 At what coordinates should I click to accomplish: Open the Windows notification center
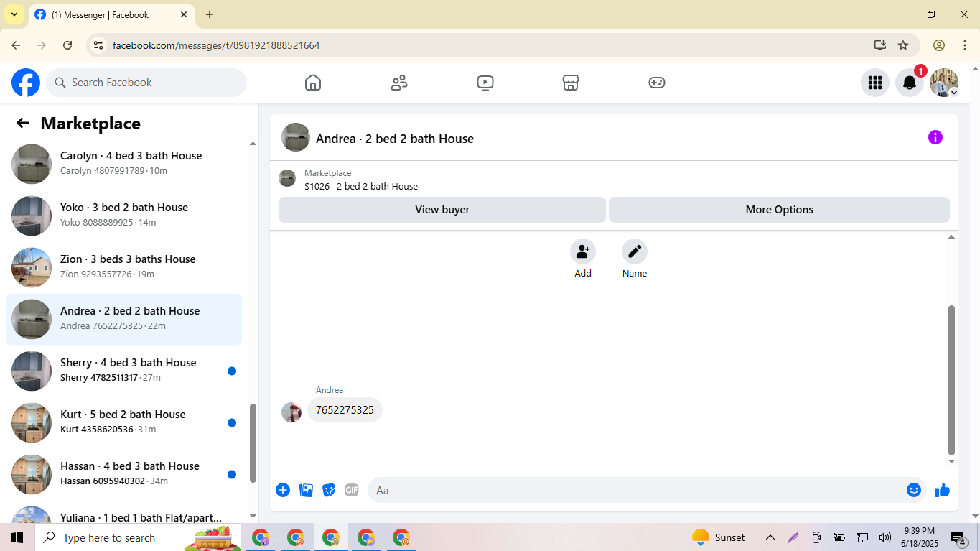[x=958, y=537]
